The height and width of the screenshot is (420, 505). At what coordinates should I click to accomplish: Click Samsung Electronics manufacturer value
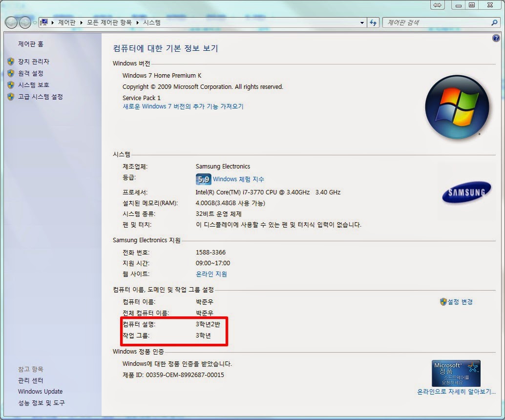click(x=223, y=167)
